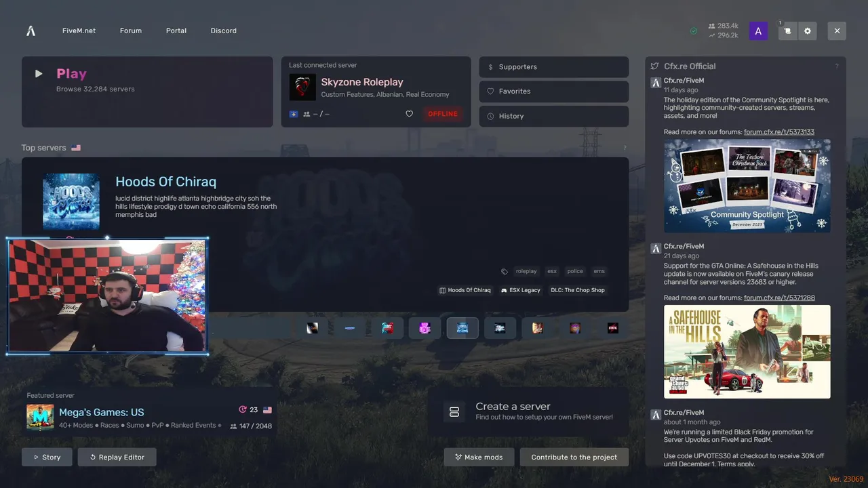
Task: Open the changelog scroll icon with badge
Action: point(787,31)
